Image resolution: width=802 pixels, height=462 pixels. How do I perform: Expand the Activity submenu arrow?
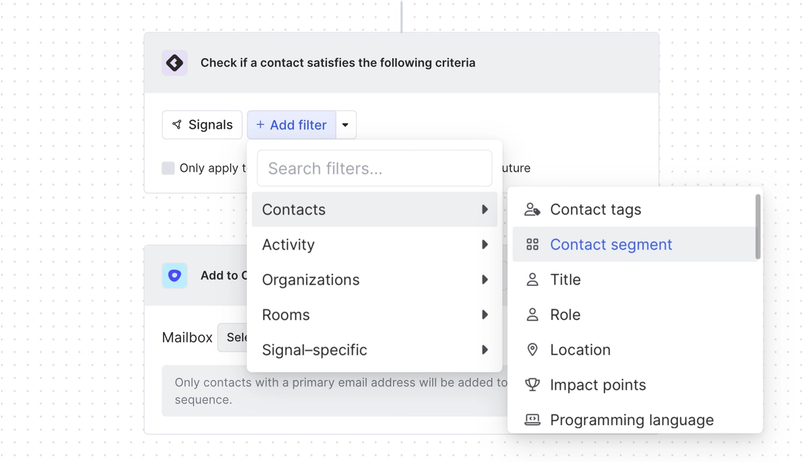484,245
